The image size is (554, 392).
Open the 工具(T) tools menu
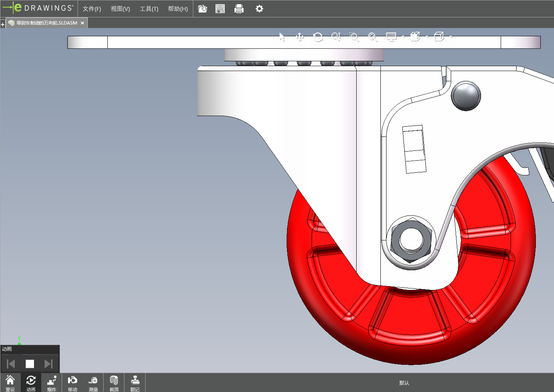(149, 9)
